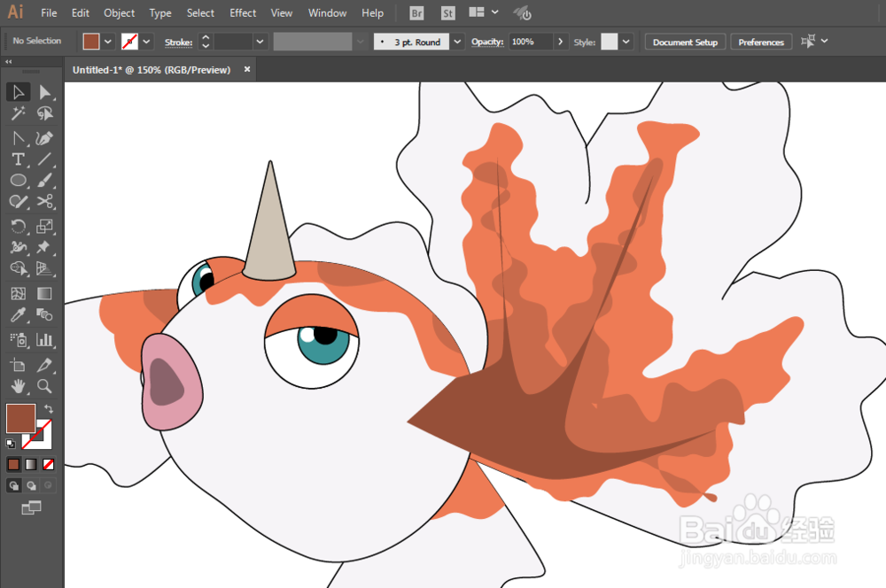Screen dimensions: 886x588
Task: Enable Draw Normal mode
Action: [x=13, y=485]
